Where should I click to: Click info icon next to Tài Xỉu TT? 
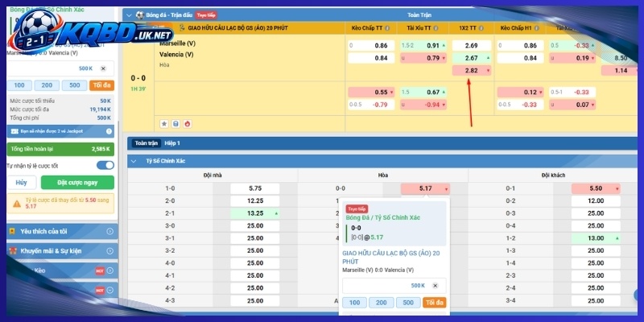(x=436, y=28)
